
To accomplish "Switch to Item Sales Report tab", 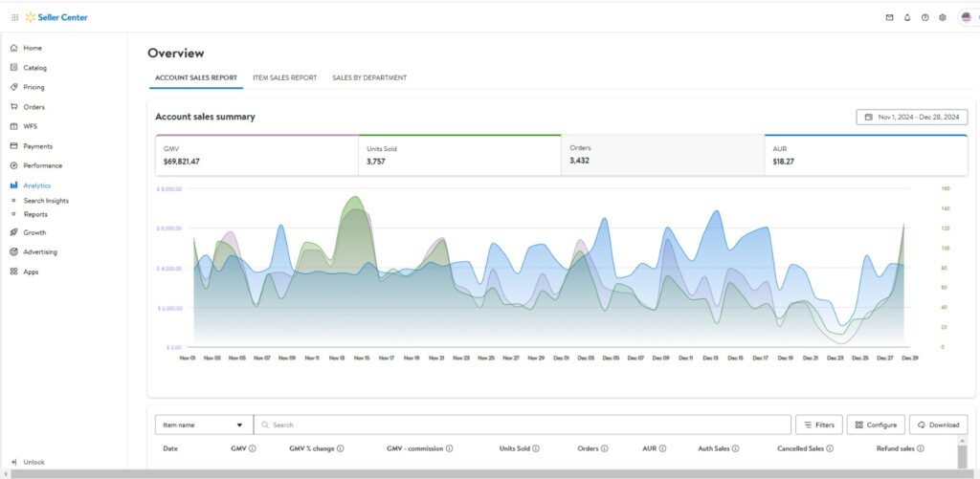I will coord(284,77).
